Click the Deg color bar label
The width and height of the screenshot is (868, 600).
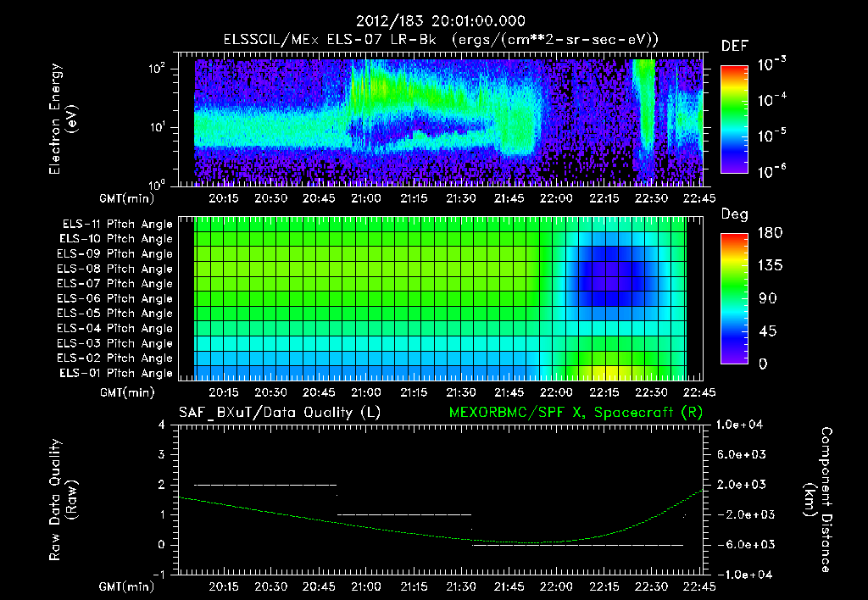(x=735, y=214)
